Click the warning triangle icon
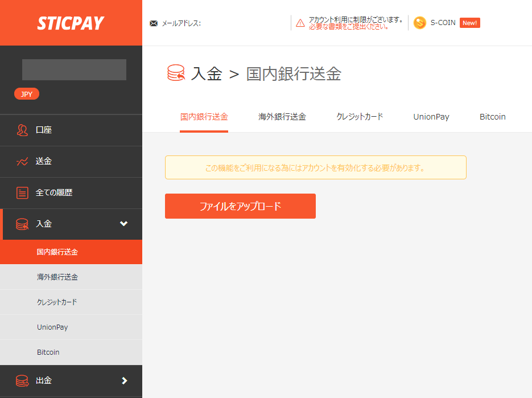Image resolution: width=532 pixels, height=398 pixels. 300,23
